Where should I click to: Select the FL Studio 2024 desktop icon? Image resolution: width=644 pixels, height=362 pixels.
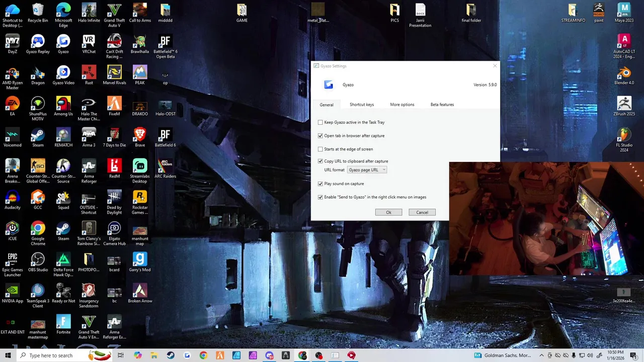624,140
